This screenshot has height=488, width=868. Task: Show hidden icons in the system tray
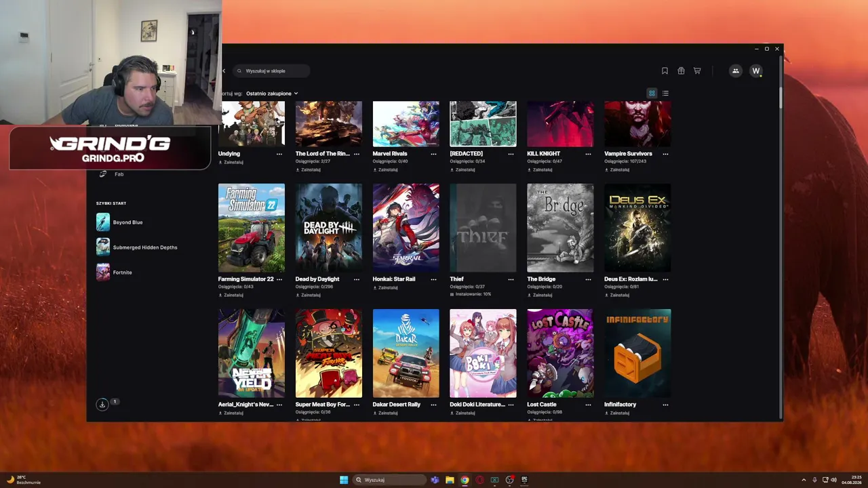tap(804, 480)
